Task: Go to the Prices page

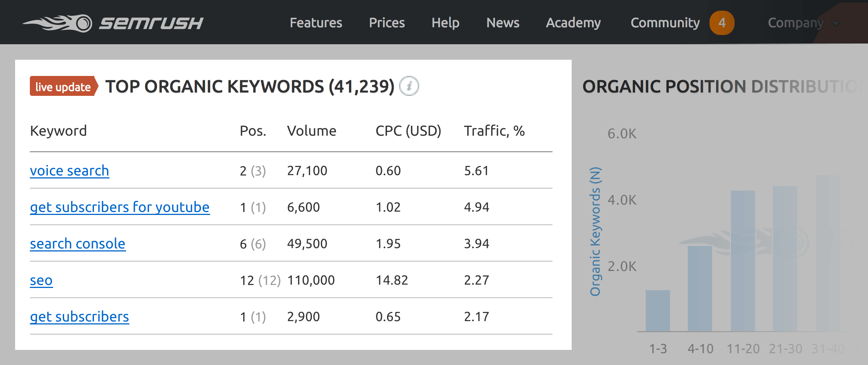Action: click(x=387, y=23)
